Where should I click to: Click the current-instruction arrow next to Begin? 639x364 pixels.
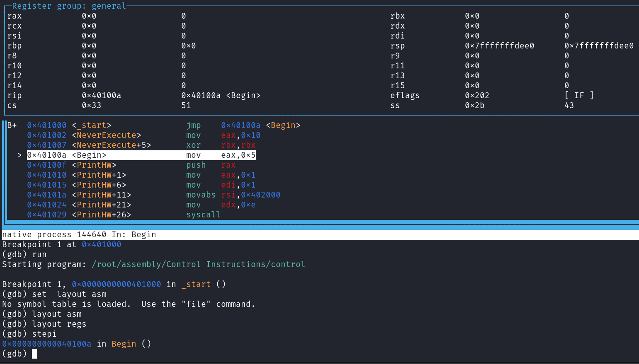(x=19, y=155)
